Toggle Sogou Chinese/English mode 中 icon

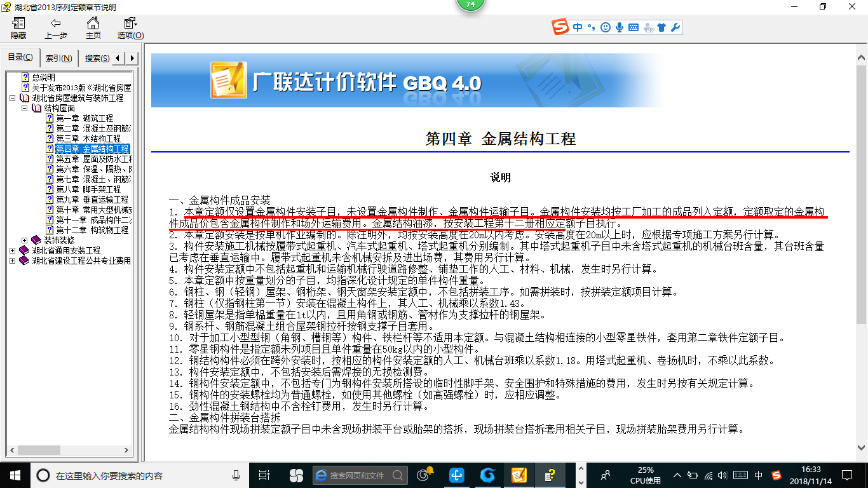(577, 27)
